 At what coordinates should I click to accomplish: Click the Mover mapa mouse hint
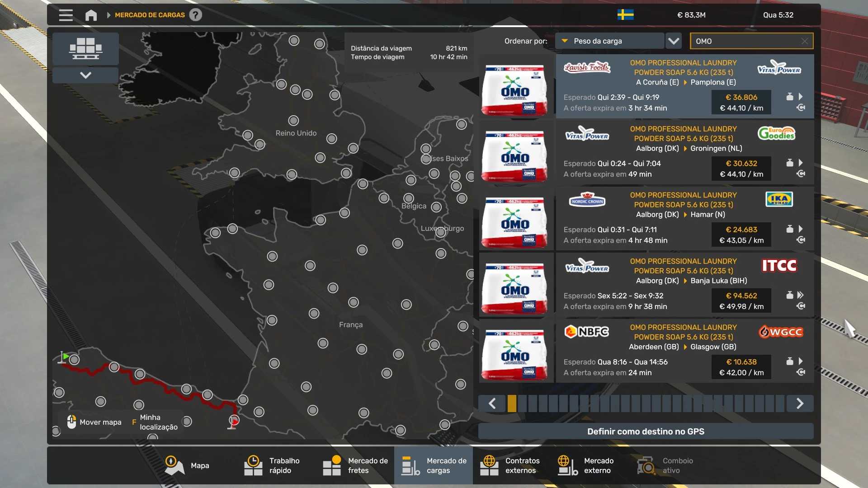click(x=94, y=422)
